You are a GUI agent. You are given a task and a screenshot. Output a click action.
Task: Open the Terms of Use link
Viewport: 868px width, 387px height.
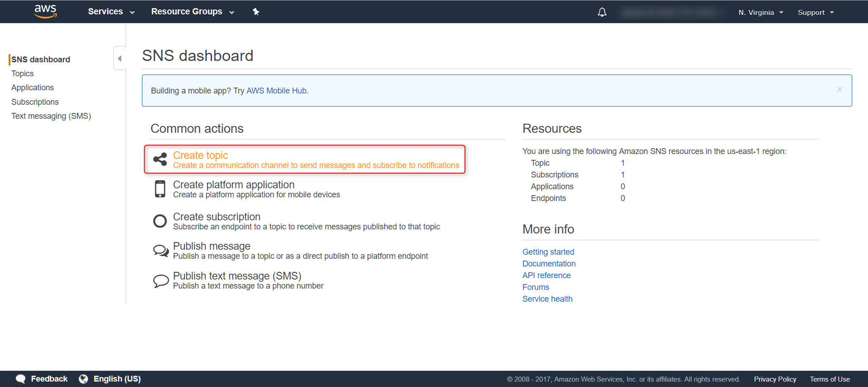pyautogui.click(x=830, y=379)
